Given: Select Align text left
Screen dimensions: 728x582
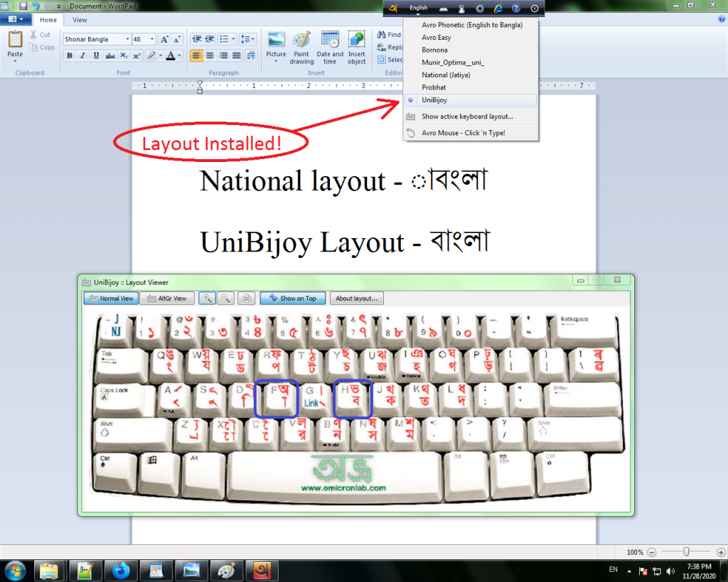Looking at the screenshot, I should 197,55.
